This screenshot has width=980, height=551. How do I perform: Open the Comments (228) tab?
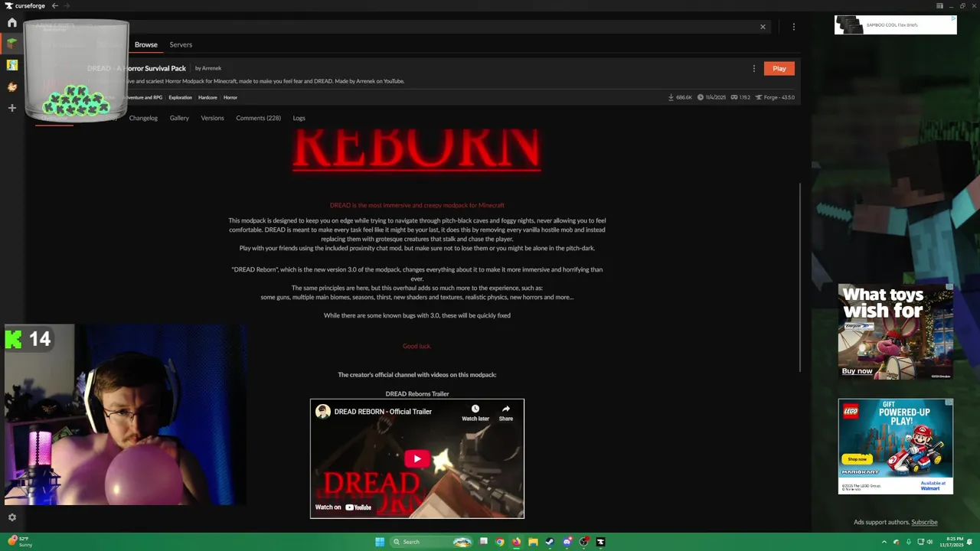[258, 118]
